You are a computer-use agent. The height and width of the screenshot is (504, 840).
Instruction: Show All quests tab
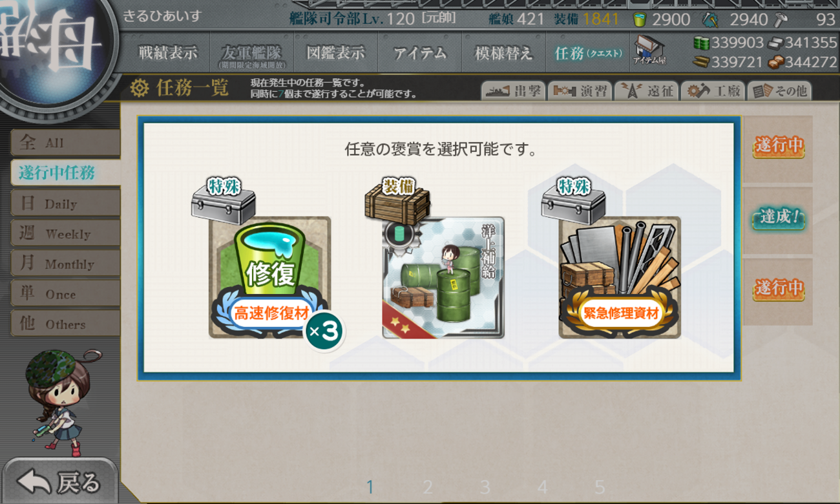[x=65, y=142]
